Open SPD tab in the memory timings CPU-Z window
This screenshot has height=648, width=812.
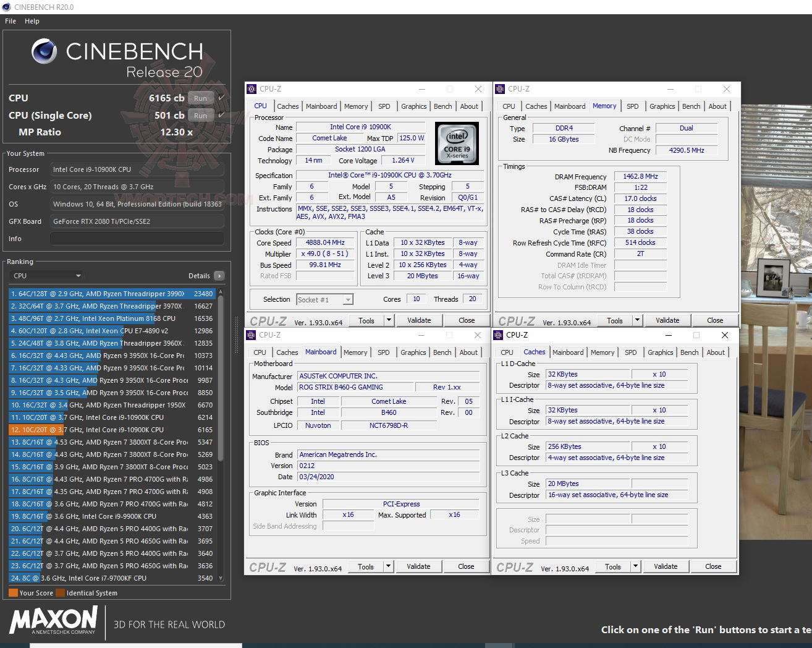[x=632, y=106]
